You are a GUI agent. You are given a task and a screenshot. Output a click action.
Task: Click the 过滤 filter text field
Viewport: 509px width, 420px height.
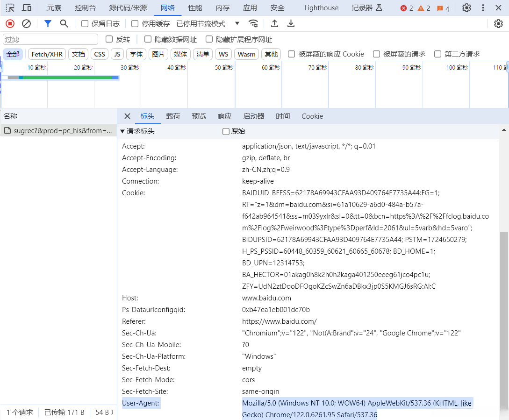(50, 39)
